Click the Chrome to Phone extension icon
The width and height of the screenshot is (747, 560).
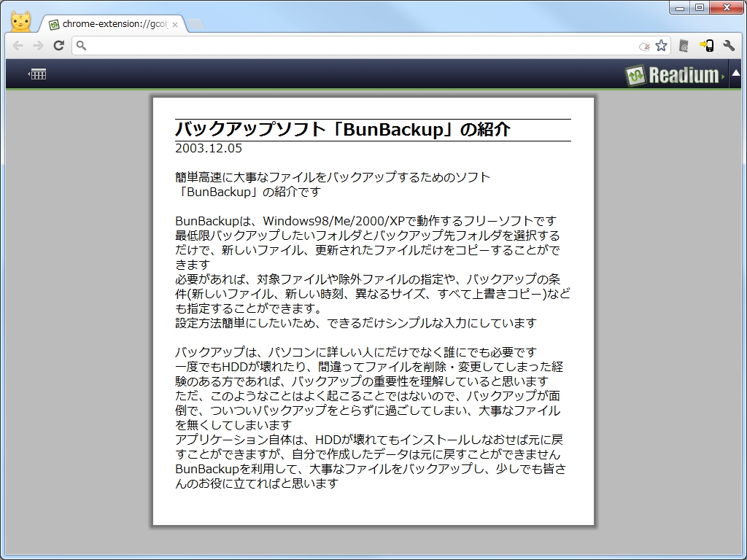[705, 45]
